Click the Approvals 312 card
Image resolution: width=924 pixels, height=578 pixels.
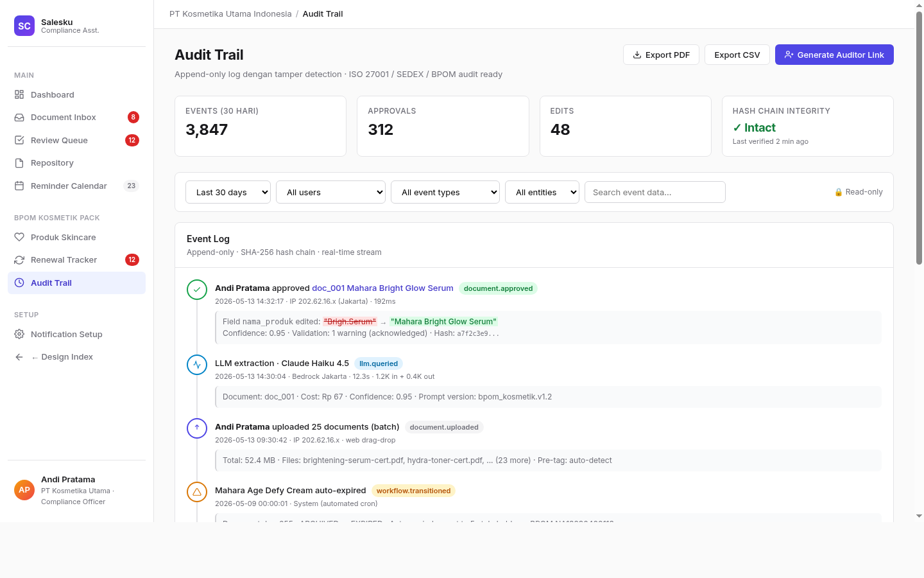click(443, 126)
